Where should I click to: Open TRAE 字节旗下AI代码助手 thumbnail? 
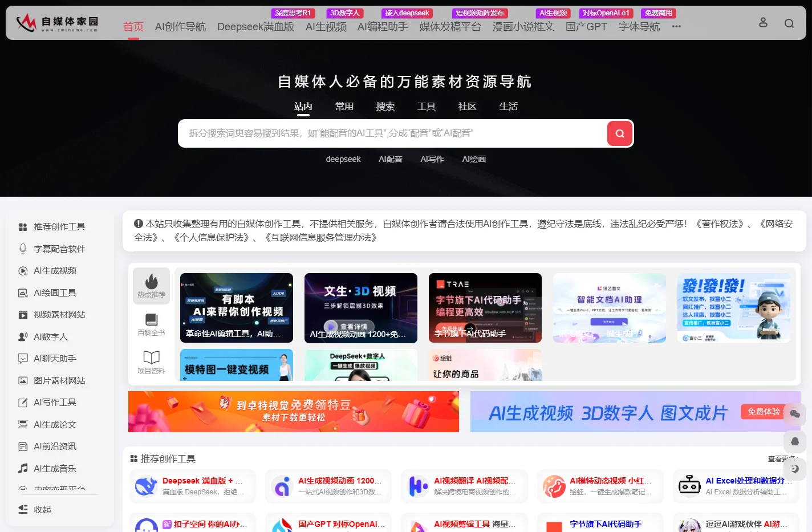click(485, 308)
